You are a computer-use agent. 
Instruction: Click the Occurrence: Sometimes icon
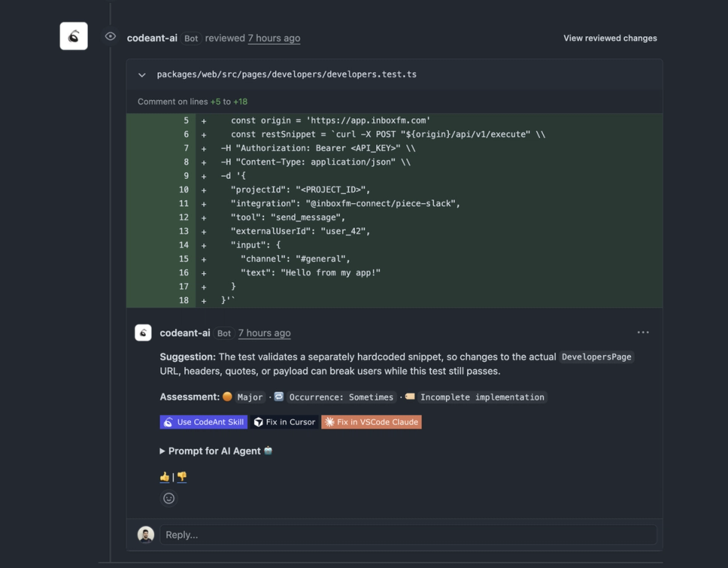pos(278,397)
